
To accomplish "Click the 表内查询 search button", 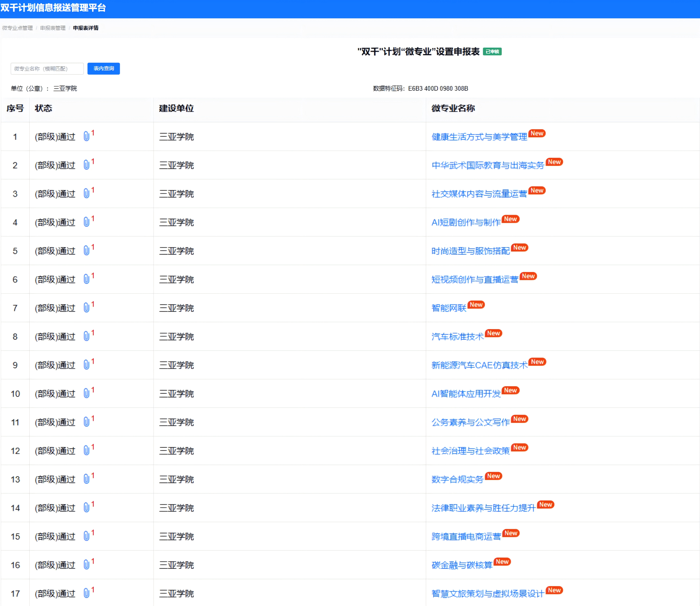I will click(104, 69).
